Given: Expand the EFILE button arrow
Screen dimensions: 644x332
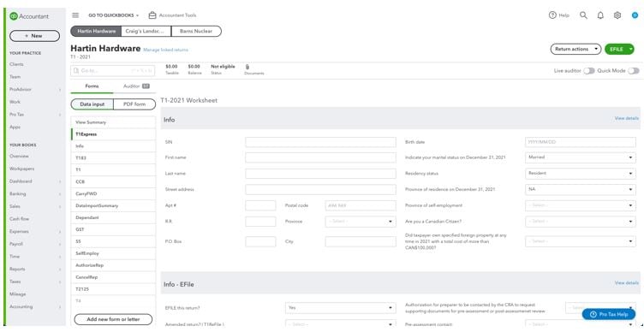Looking at the screenshot, I should tap(631, 49).
